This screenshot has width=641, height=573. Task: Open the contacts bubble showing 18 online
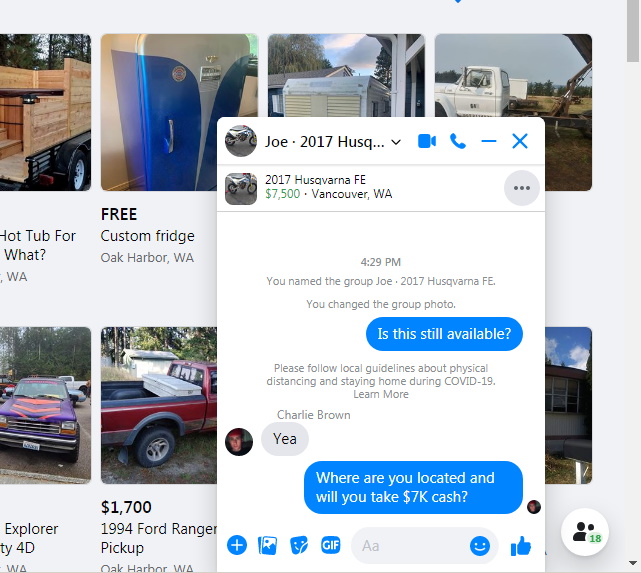coord(585,532)
